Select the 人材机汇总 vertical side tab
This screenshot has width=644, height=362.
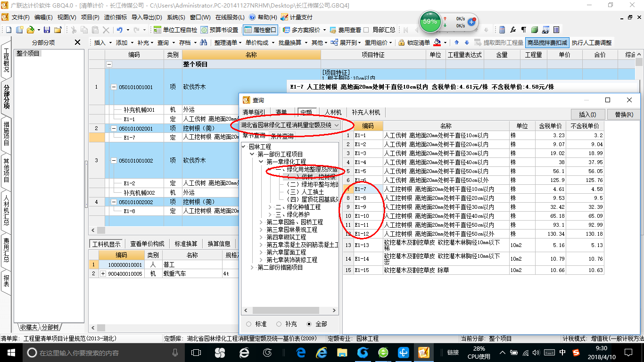6,209
